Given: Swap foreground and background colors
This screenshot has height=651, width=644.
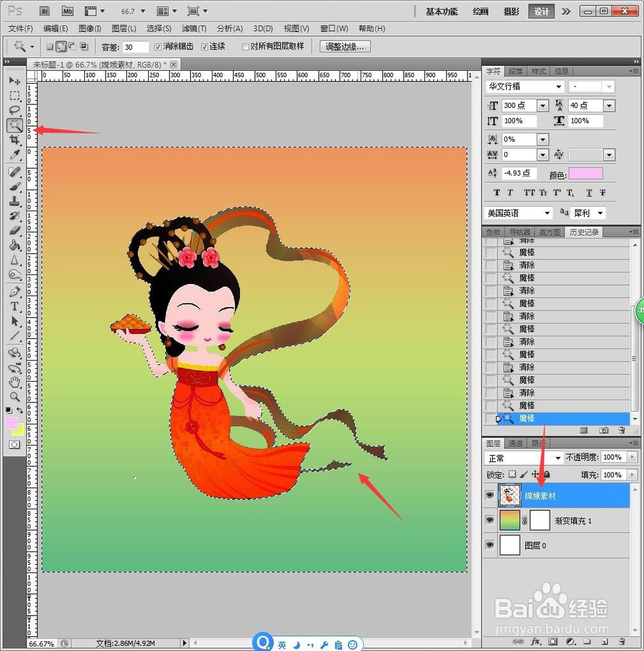Looking at the screenshot, I should tap(19, 410).
